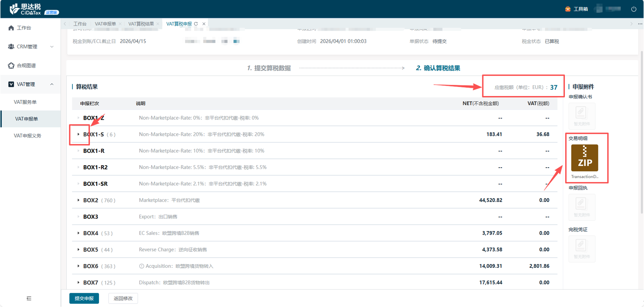Collapse the VAT管理 sidebar menu

click(52, 84)
